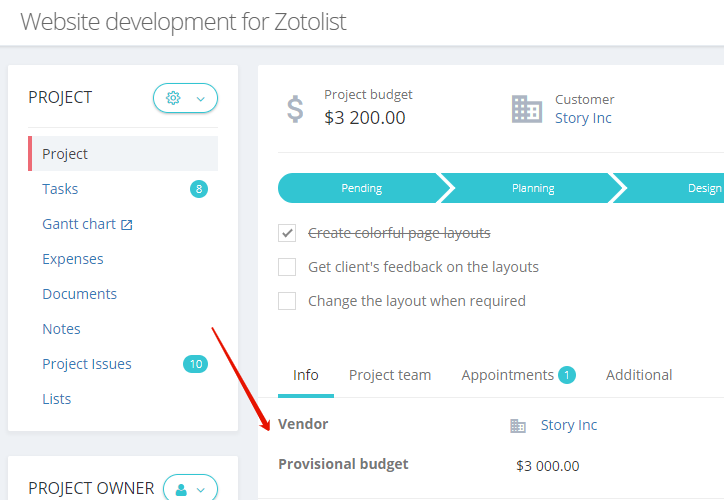
Task: Click the Tasks count badge showing 8
Action: pos(199,189)
